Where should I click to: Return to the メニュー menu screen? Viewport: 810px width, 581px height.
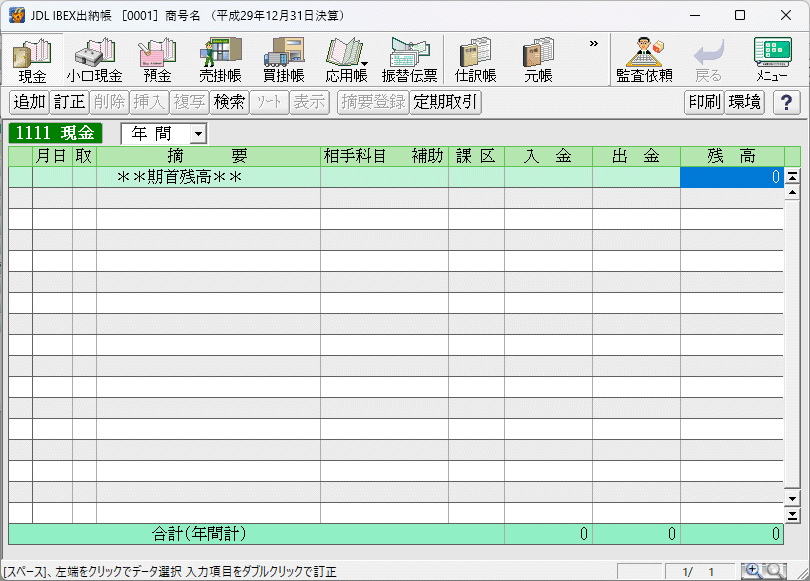point(773,58)
